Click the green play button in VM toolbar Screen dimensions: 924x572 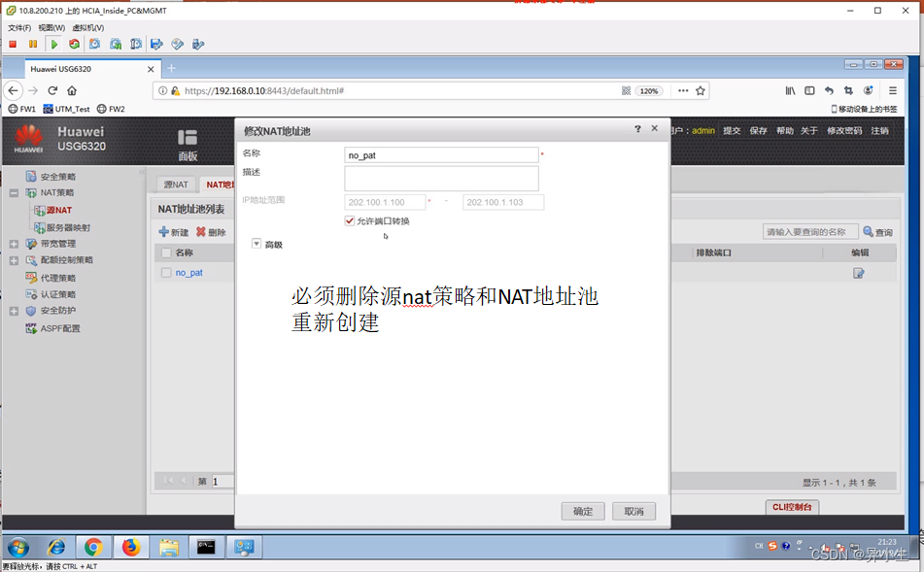(x=54, y=44)
